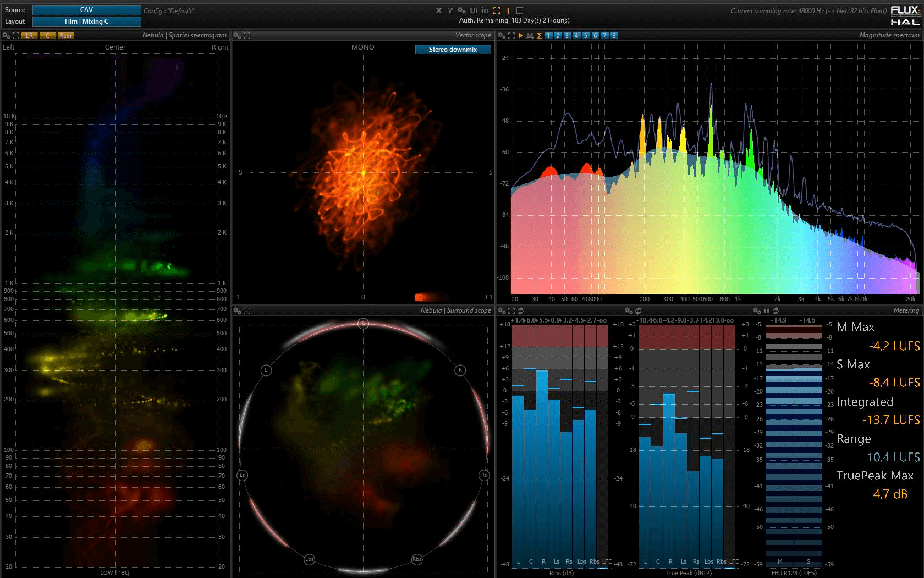Image resolution: width=924 pixels, height=578 pixels.
Task: Open the Surround scope settings gear
Action: click(237, 311)
